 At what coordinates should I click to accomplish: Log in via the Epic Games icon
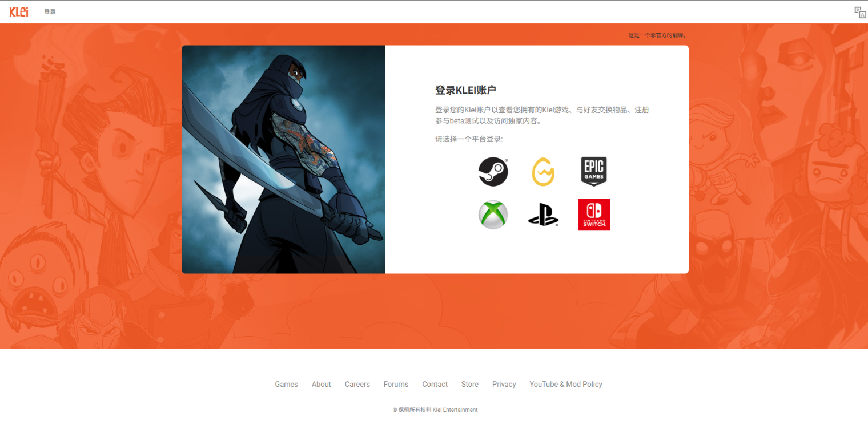click(594, 171)
